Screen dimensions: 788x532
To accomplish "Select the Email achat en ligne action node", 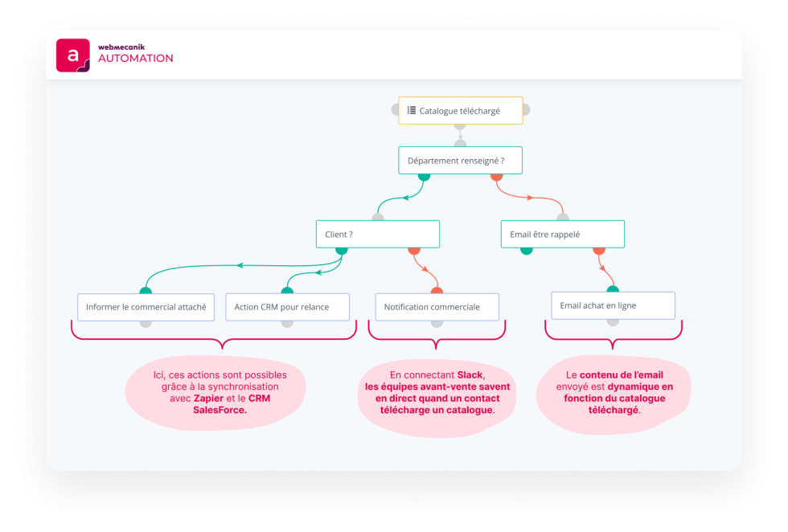I will [x=613, y=305].
